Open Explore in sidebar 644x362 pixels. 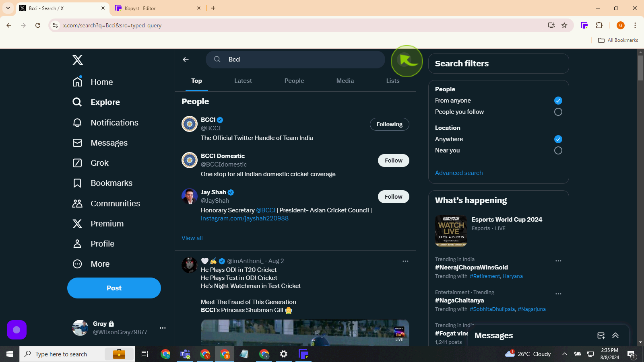point(96,102)
